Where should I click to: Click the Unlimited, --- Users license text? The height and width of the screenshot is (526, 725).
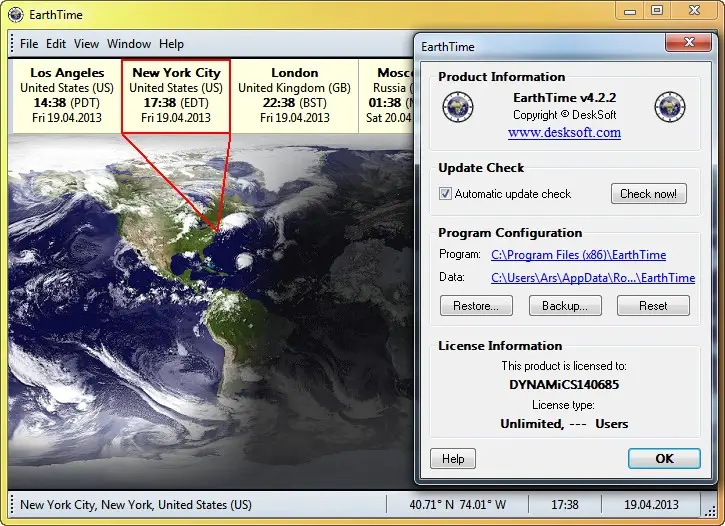pos(564,424)
